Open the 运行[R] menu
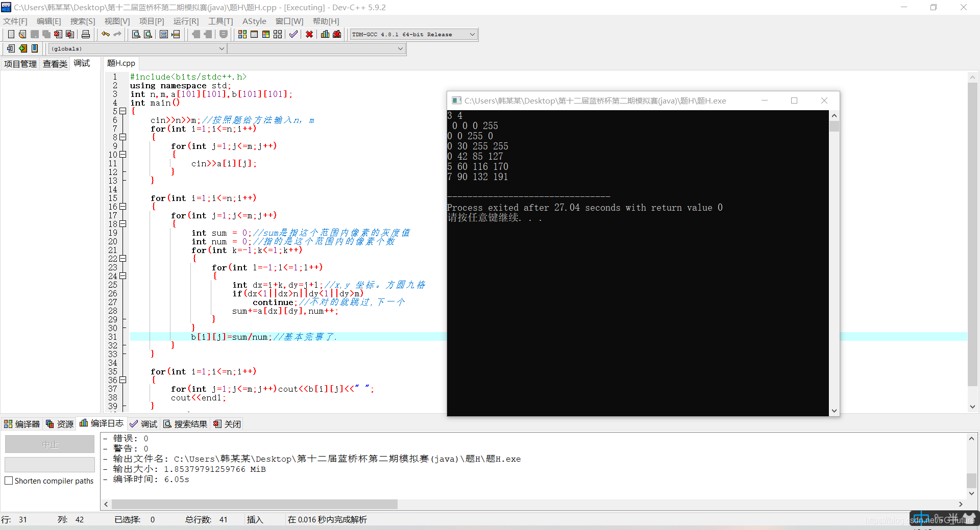This screenshot has width=980, height=530. (186, 21)
